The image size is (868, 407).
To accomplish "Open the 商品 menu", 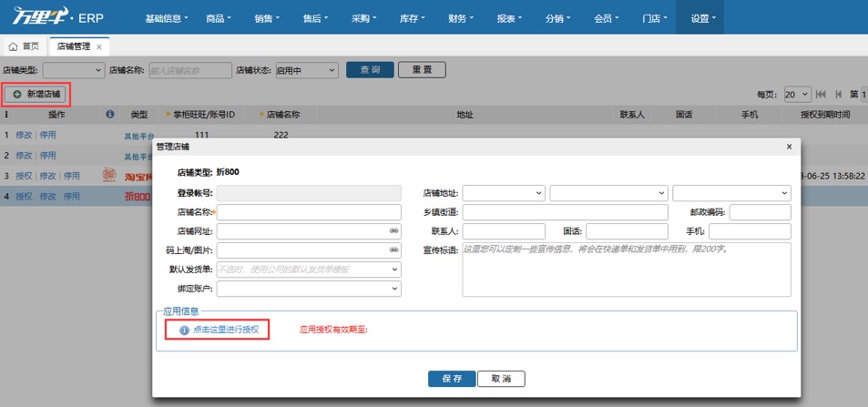I will click(x=218, y=18).
